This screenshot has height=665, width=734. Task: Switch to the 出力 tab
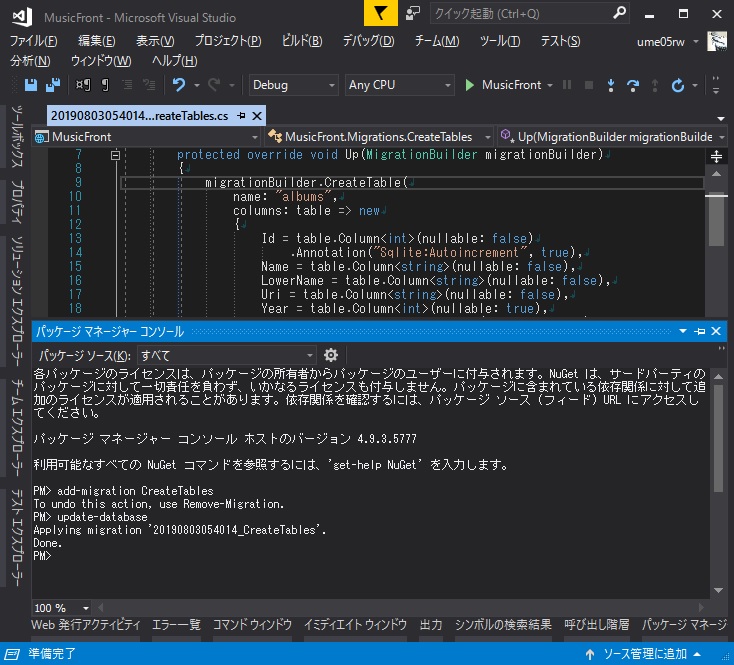coord(431,625)
